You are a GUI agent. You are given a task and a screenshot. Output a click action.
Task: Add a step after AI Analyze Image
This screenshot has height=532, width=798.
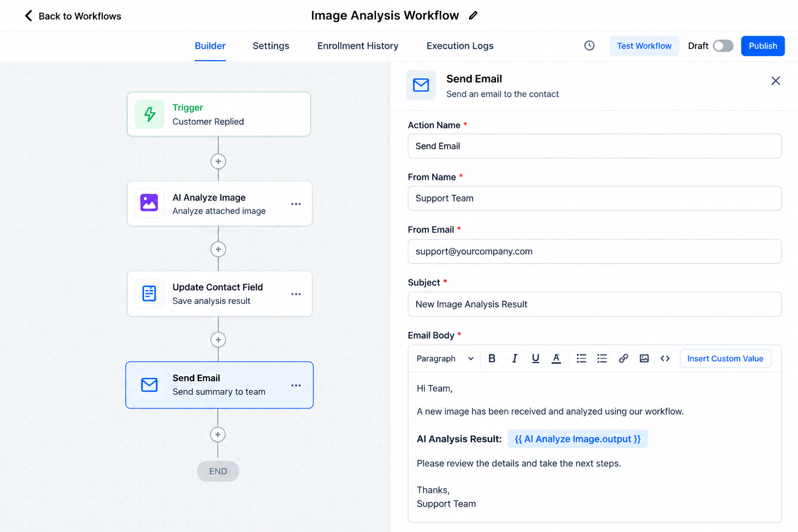218,249
